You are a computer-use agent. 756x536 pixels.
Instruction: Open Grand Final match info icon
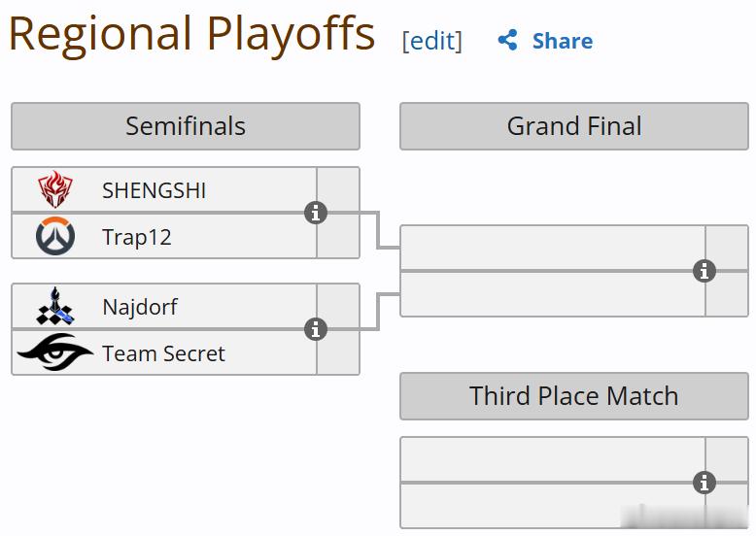click(x=704, y=271)
